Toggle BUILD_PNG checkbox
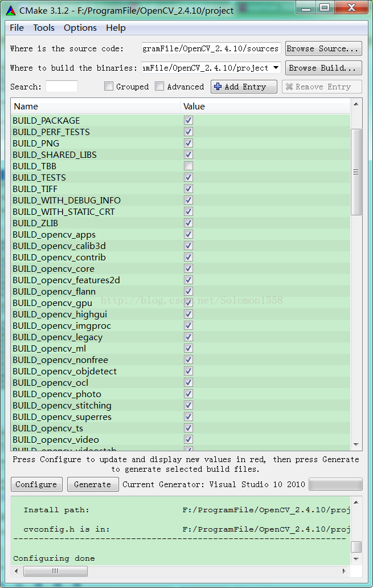 [188, 143]
